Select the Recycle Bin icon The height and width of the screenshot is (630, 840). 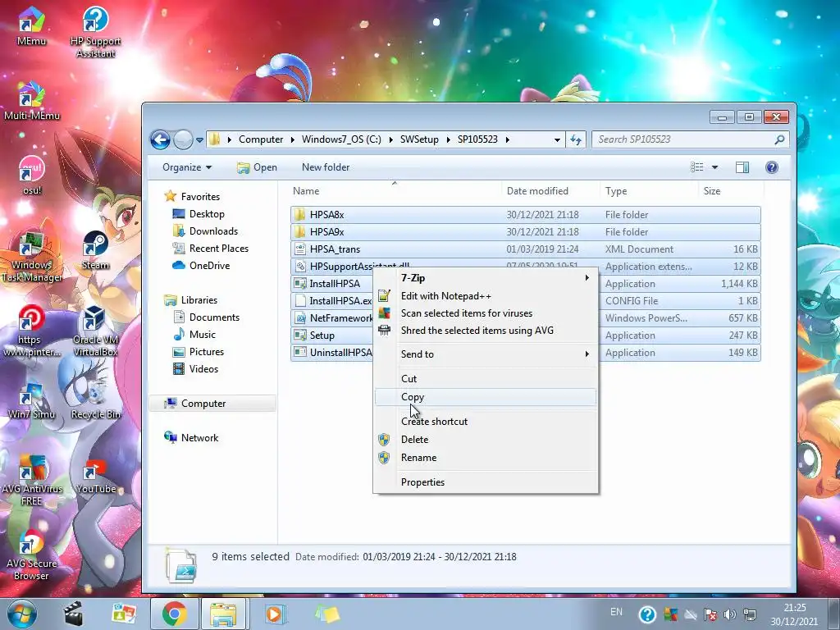[x=95, y=399]
